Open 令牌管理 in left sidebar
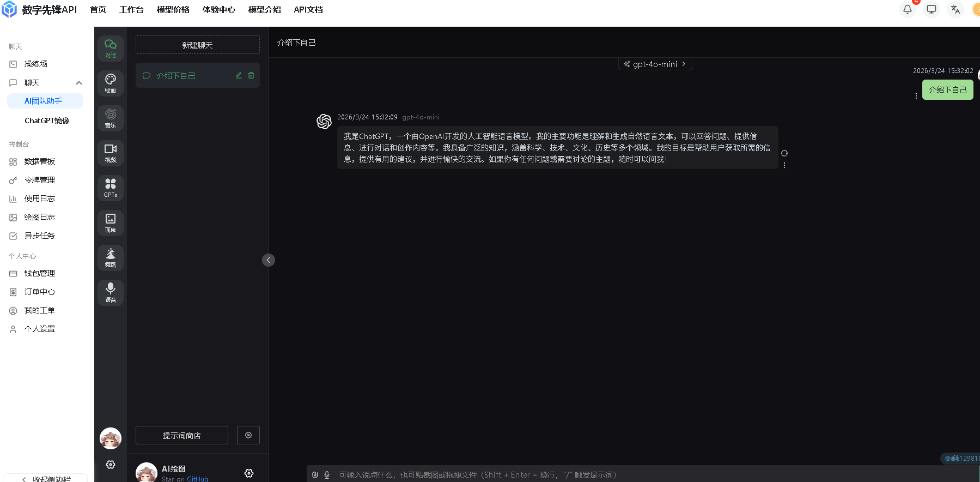 click(x=39, y=180)
